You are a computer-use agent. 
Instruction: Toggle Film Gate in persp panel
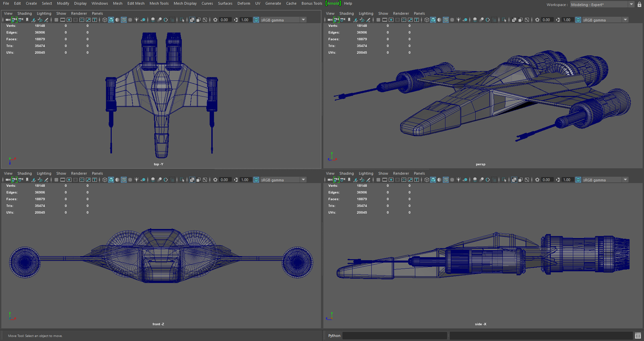[x=385, y=20]
